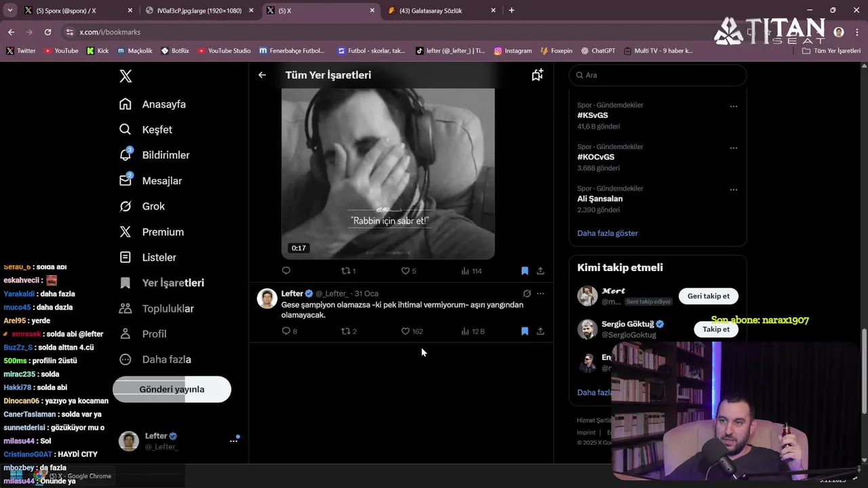Open Topluluklar communities
The width and height of the screenshot is (868, 488).
(157, 308)
